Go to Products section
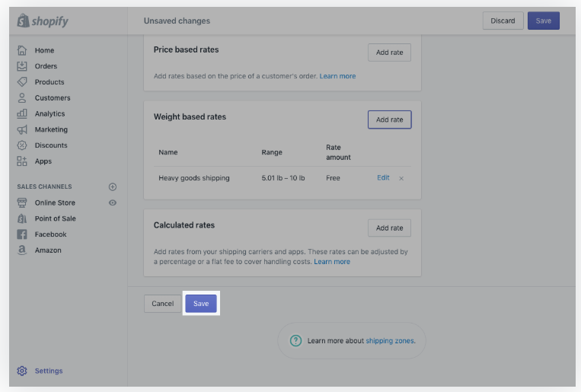The height and width of the screenshot is (392, 581). click(49, 82)
